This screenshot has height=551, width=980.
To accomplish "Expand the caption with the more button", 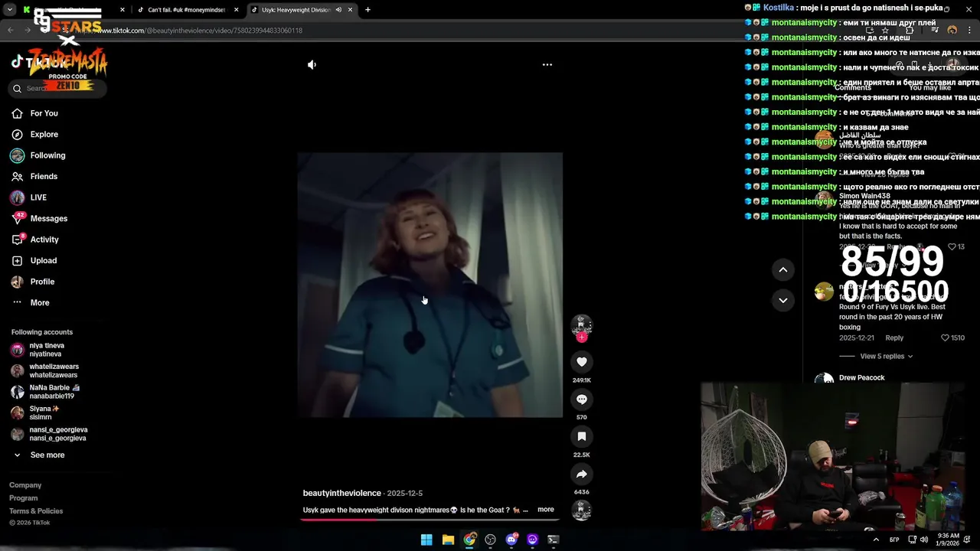I will [x=546, y=510].
